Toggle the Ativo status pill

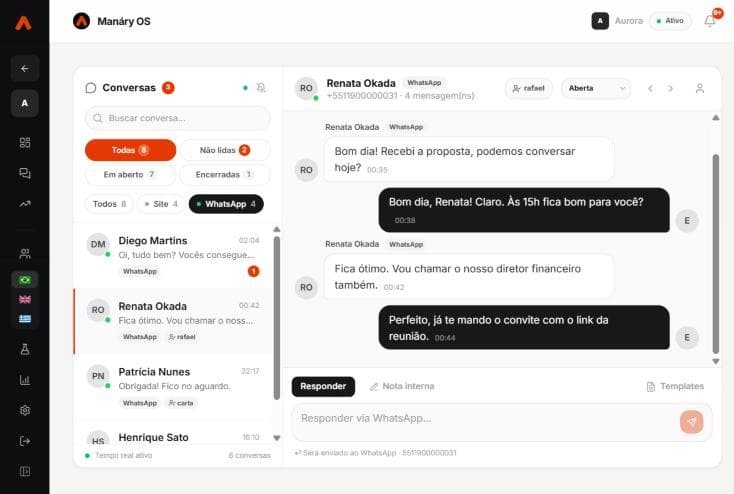[x=670, y=21]
